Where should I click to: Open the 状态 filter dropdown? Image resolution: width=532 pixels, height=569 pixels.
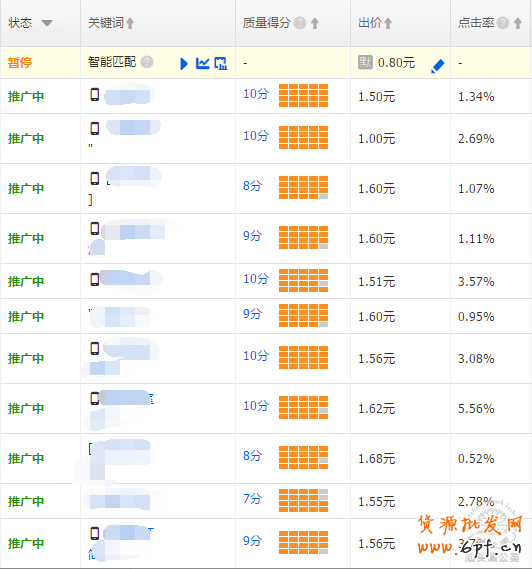point(47,23)
